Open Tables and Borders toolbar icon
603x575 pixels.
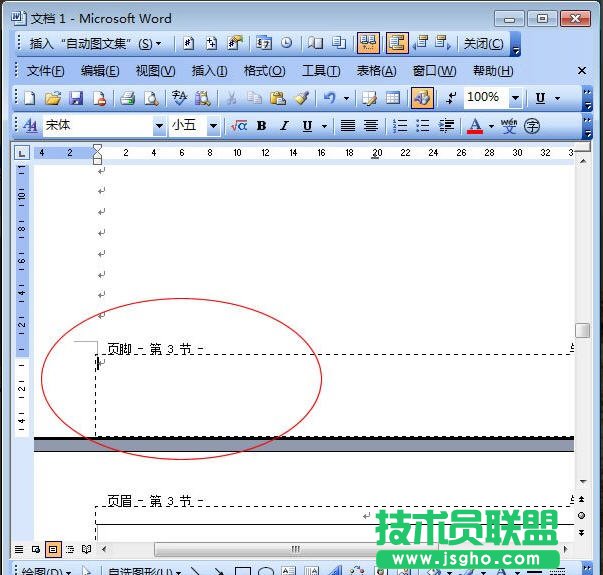tap(370, 98)
